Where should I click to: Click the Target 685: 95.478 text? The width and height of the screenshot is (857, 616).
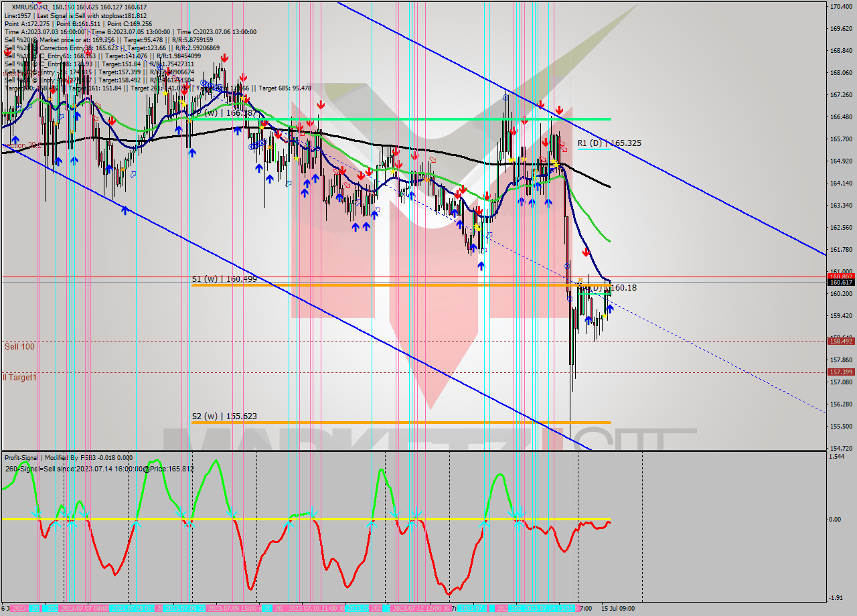285,88
